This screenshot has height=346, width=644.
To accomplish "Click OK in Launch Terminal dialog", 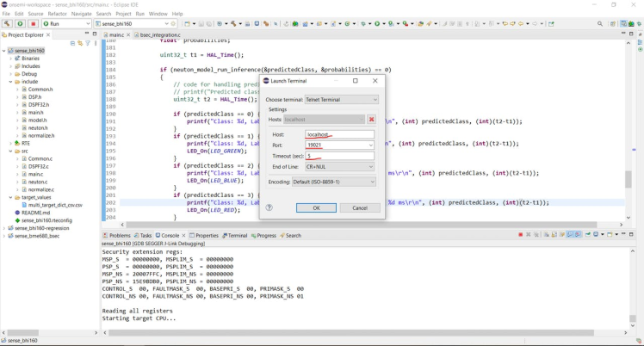I will 316,207.
